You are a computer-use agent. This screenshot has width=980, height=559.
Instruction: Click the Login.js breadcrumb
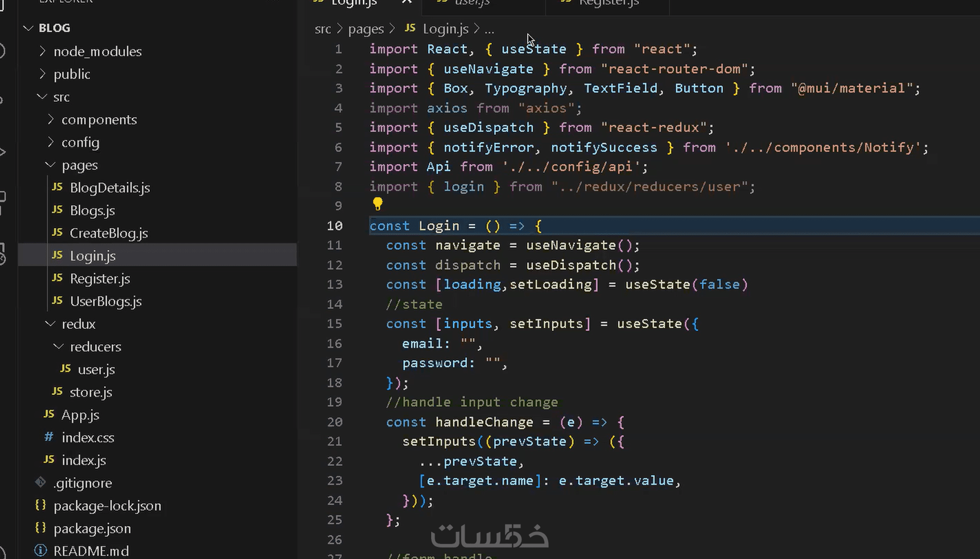click(x=446, y=29)
